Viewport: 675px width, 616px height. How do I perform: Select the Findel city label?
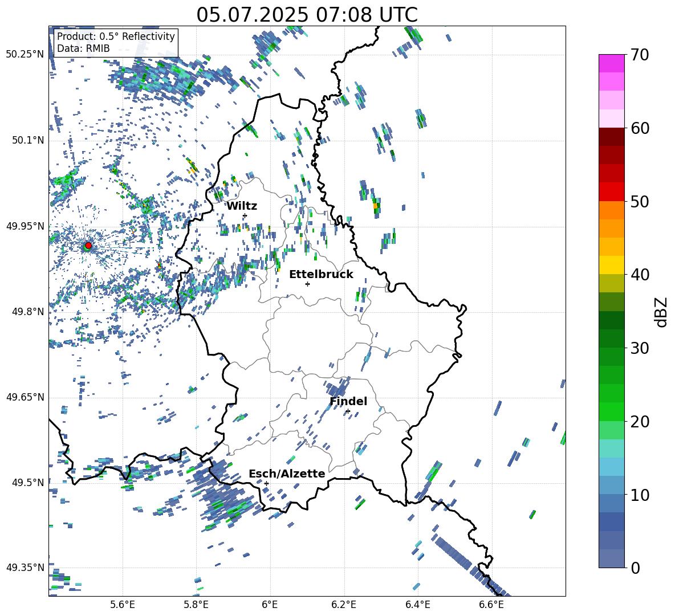(x=348, y=401)
